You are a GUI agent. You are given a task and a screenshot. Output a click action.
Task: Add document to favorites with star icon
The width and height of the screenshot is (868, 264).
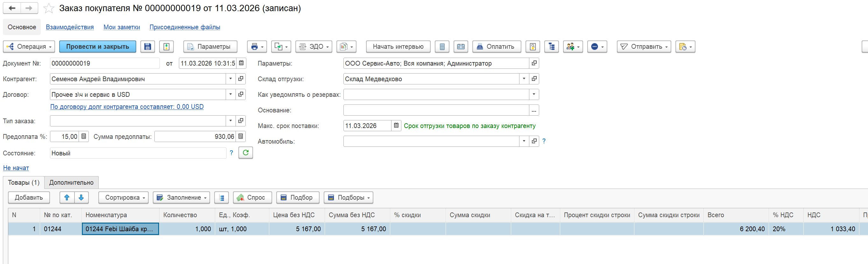click(49, 8)
